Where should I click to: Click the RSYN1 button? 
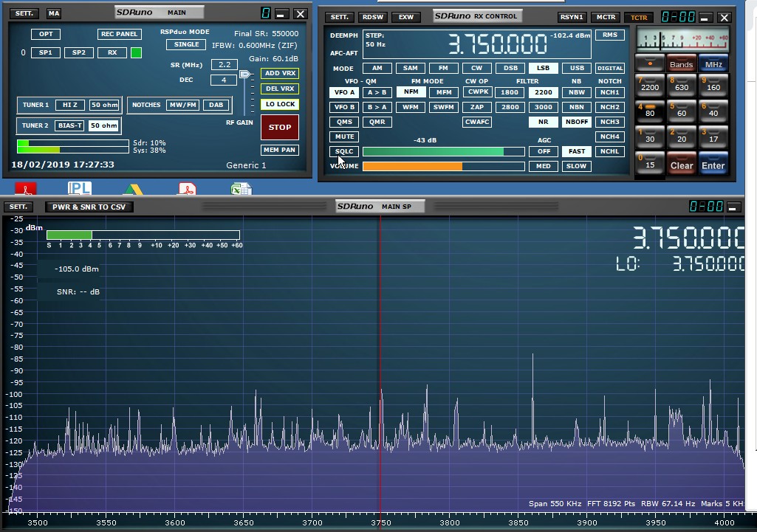572,18
